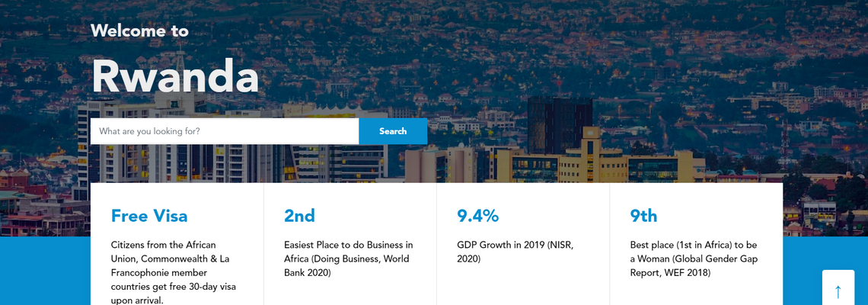Click the "GDP Growth in 2019" text
The width and height of the screenshot is (868, 305).
click(x=515, y=252)
